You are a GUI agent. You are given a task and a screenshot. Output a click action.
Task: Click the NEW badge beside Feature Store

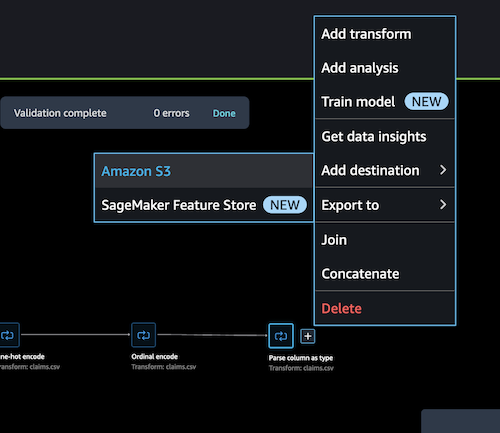point(285,205)
